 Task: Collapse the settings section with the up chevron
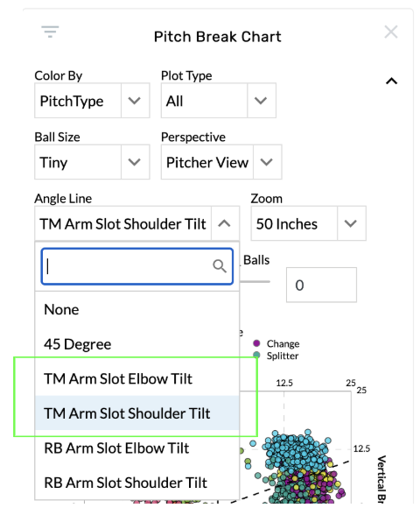pos(391,81)
